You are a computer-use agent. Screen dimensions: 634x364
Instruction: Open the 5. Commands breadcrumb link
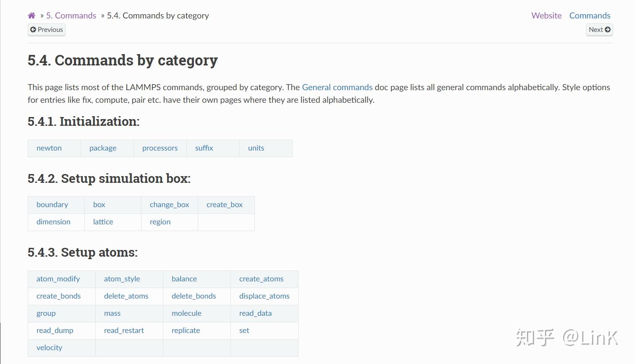pos(71,16)
